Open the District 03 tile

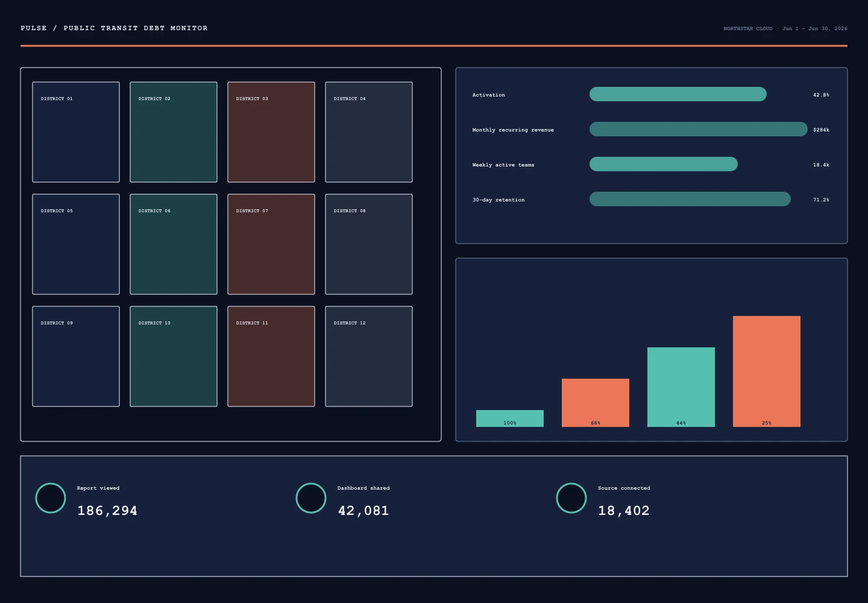271,132
